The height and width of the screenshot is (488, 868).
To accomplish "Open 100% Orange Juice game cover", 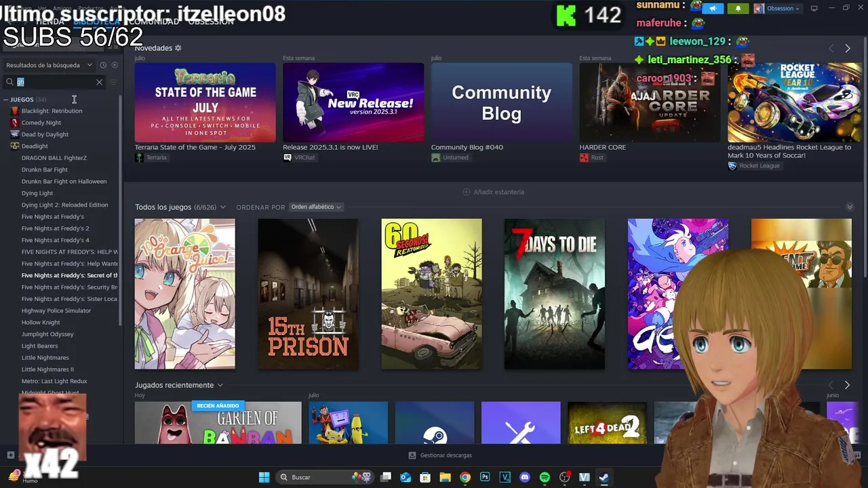I will [184, 294].
